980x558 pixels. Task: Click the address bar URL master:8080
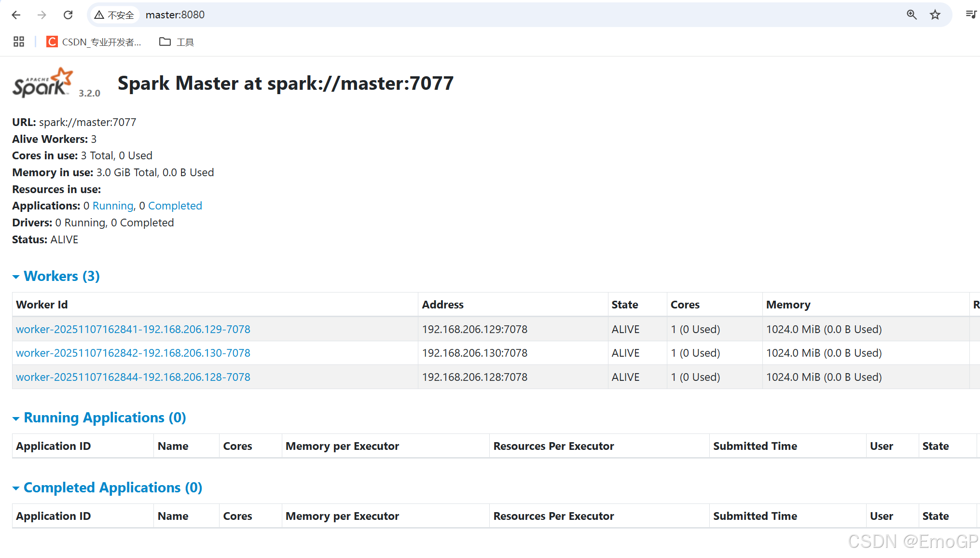[x=175, y=15]
